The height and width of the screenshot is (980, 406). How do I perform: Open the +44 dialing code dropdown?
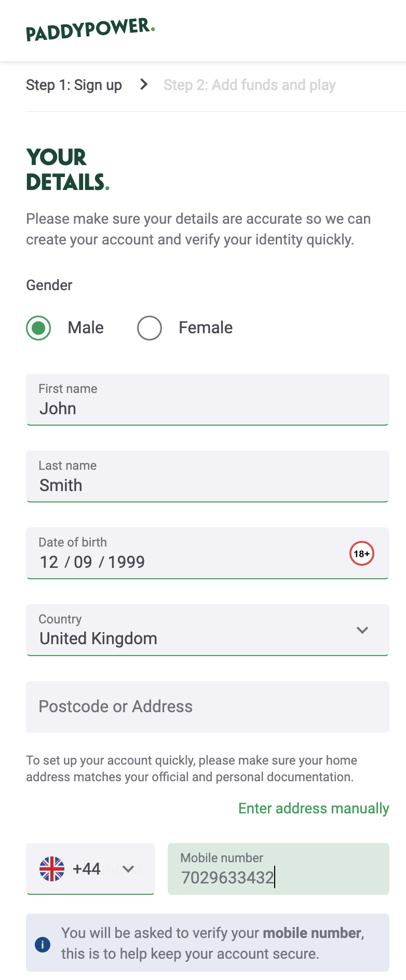[90, 868]
